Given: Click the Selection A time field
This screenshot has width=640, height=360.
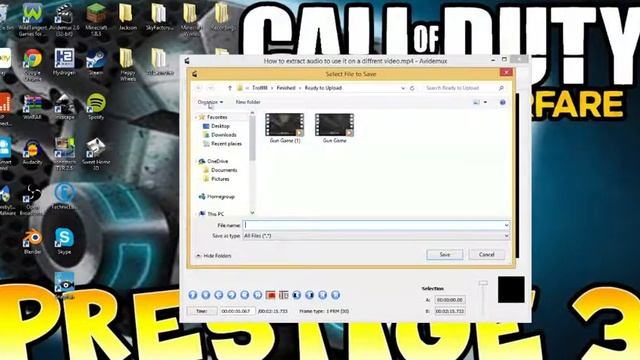Looking at the screenshot, I should 450,300.
